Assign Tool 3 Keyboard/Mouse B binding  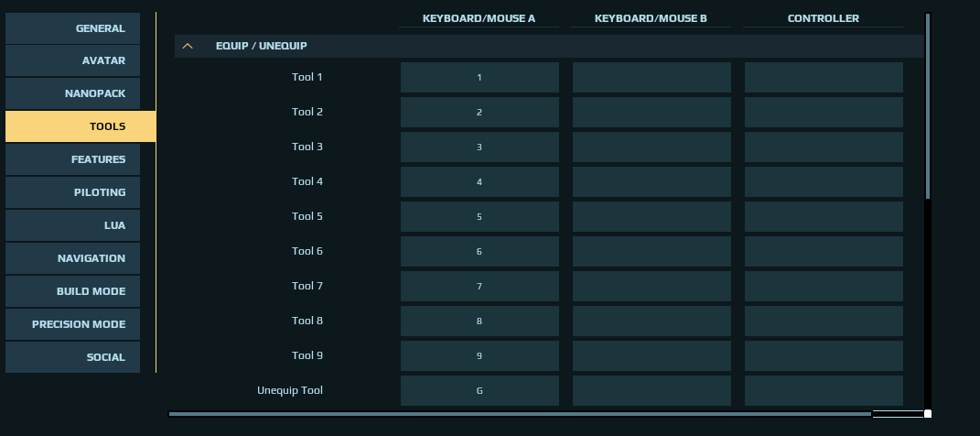(652, 147)
